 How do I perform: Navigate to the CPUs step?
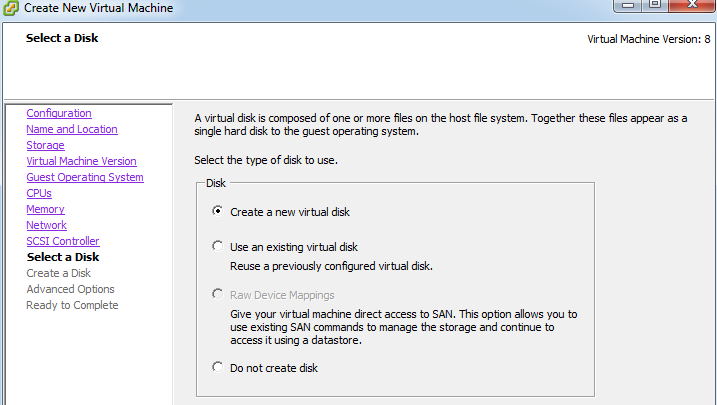[x=39, y=193]
